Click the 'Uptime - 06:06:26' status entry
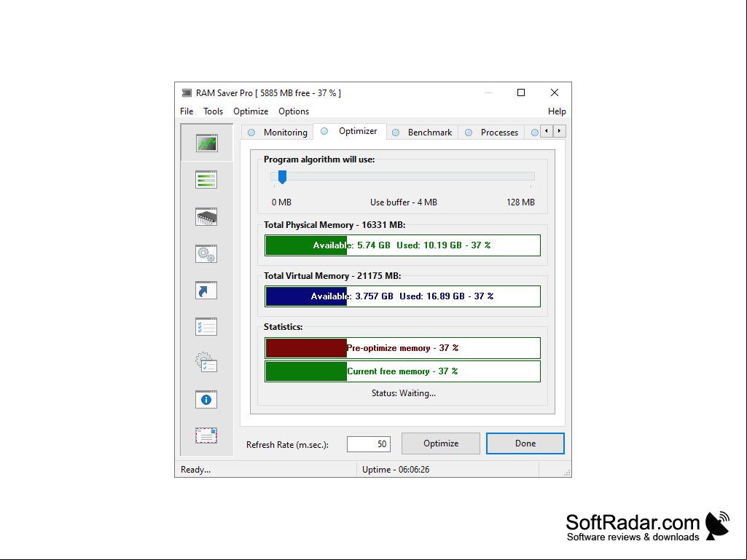The height and width of the screenshot is (560, 747). (x=396, y=470)
